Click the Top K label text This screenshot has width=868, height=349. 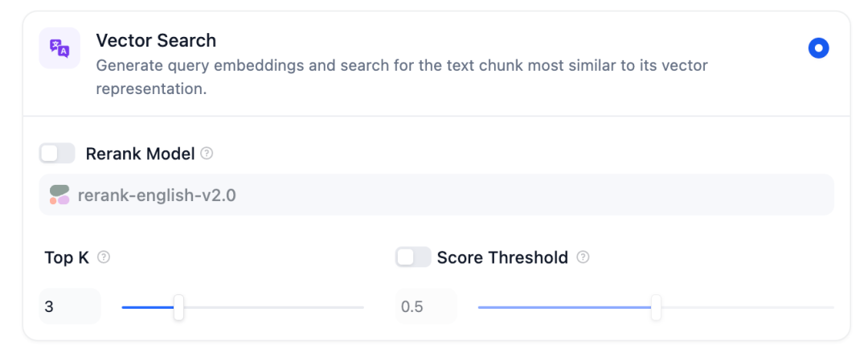point(67,257)
